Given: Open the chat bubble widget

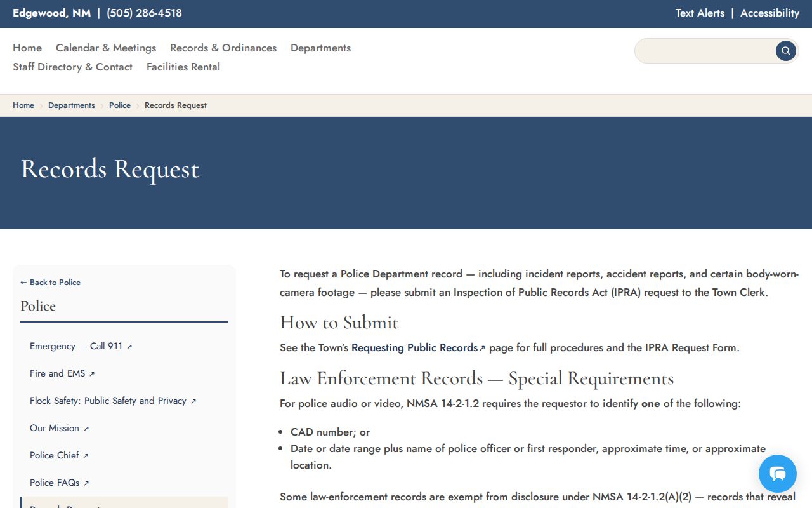Looking at the screenshot, I should 778,474.
